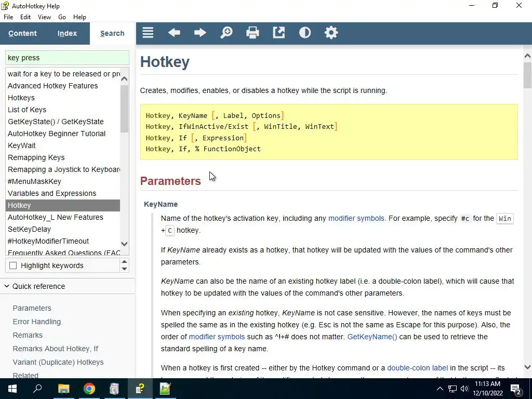Jump to Variant (Duplicate) Hotkeys section

[x=58, y=362]
